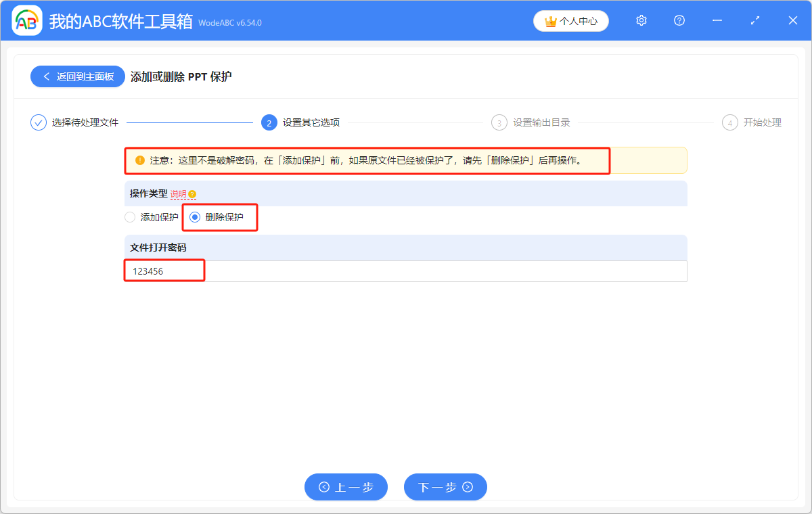
Task: Click the step 2 number circle icon
Action: (269, 122)
